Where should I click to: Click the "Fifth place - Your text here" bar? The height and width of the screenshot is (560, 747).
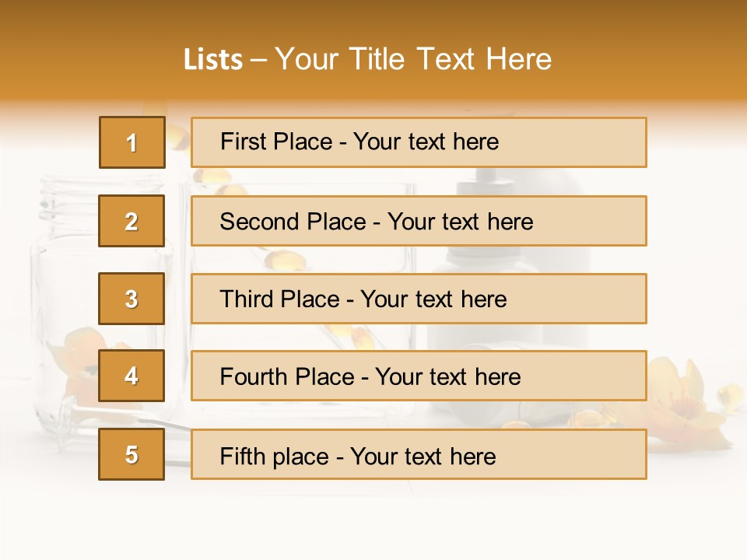tap(419, 454)
